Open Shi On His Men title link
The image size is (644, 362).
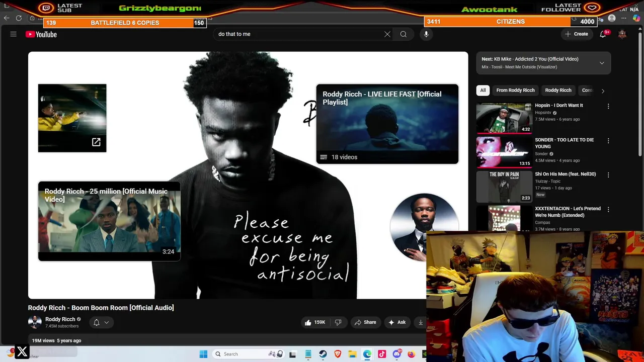click(x=565, y=174)
